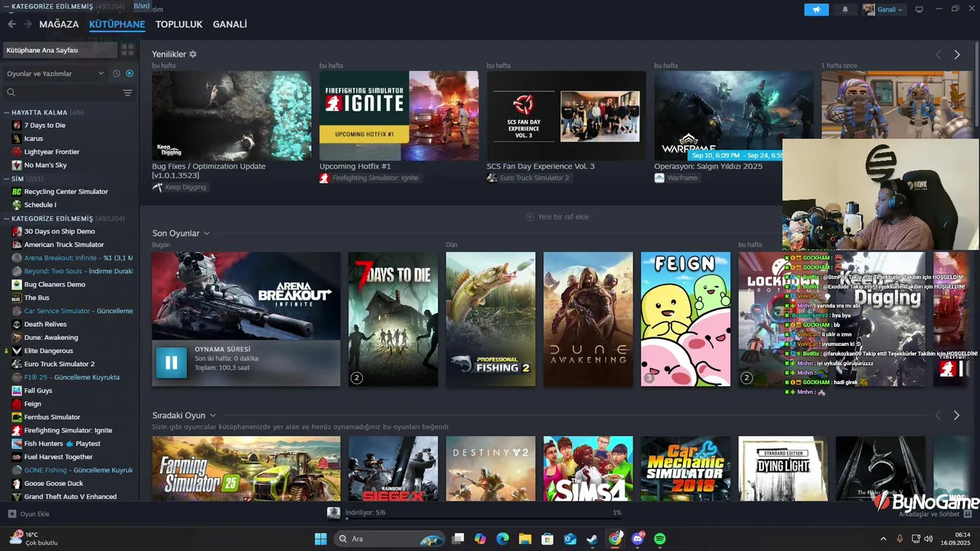Open advanced library filter options icon
The height and width of the screenshot is (551, 980).
coord(128,93)
